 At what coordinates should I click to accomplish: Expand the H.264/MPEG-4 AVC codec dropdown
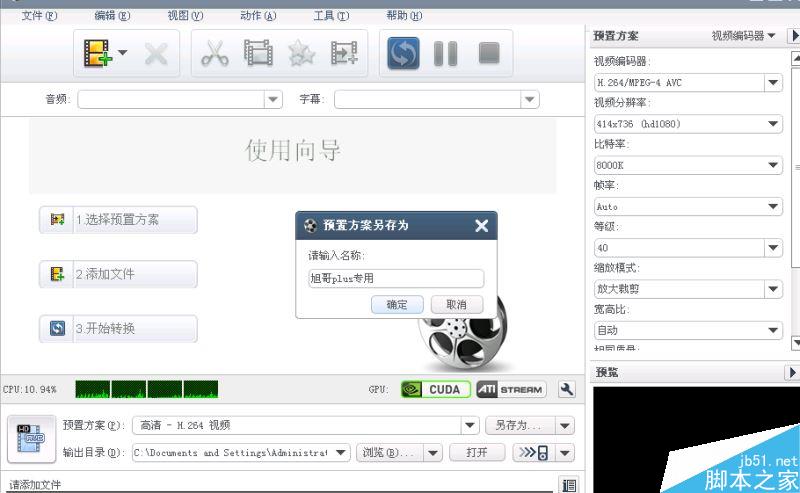773,83
